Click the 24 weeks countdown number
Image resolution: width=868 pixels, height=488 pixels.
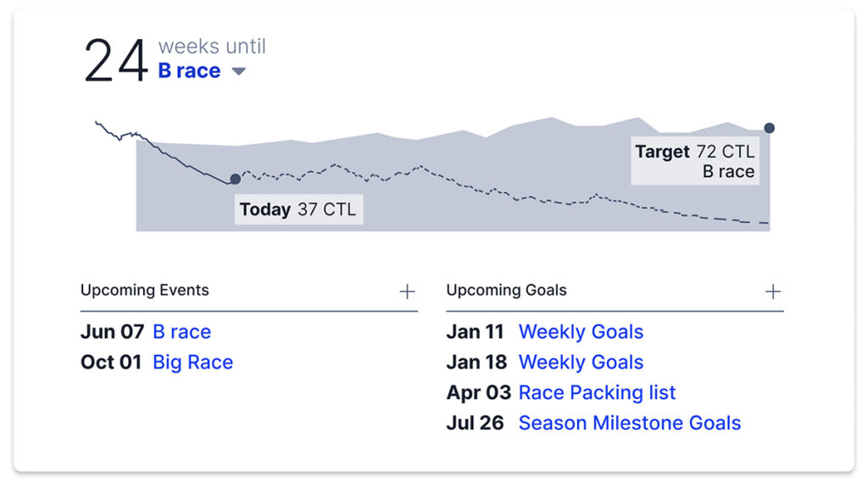point(116,61)
